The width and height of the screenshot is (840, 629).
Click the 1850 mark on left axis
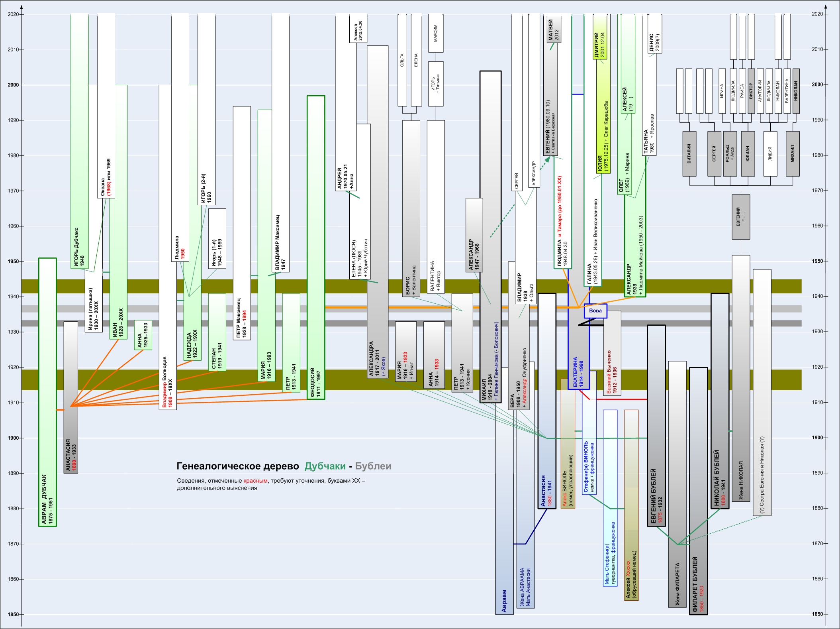click(x=13, y=614)
